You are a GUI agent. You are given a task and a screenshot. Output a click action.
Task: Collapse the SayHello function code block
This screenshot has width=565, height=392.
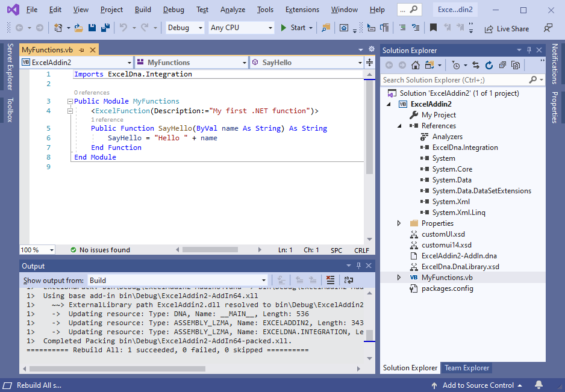pyautogui.click(x=70, y=111)
